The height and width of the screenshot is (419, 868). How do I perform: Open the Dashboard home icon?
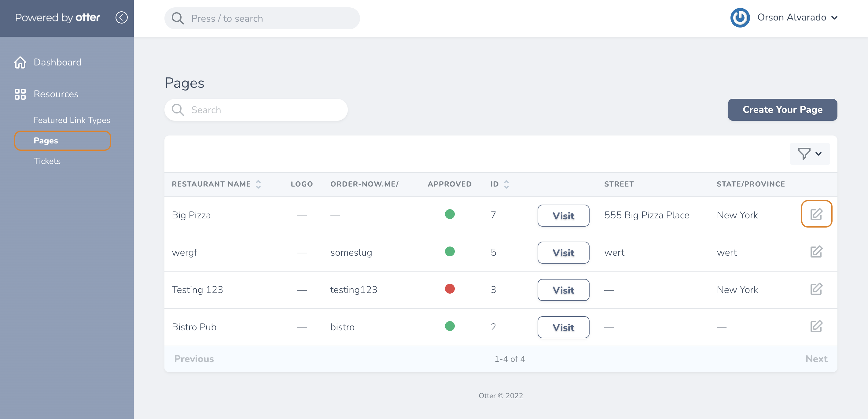20,62
